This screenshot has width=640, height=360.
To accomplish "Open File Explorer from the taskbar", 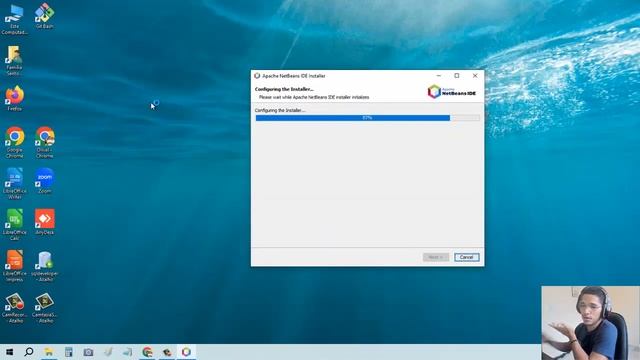I will tap(49, 352).
